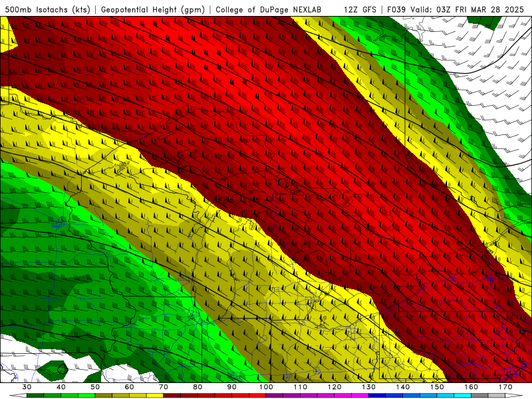Click the colorbar label '120'
Image resolution: width=532 pixels, height=399 pixels.
[334, 387]
